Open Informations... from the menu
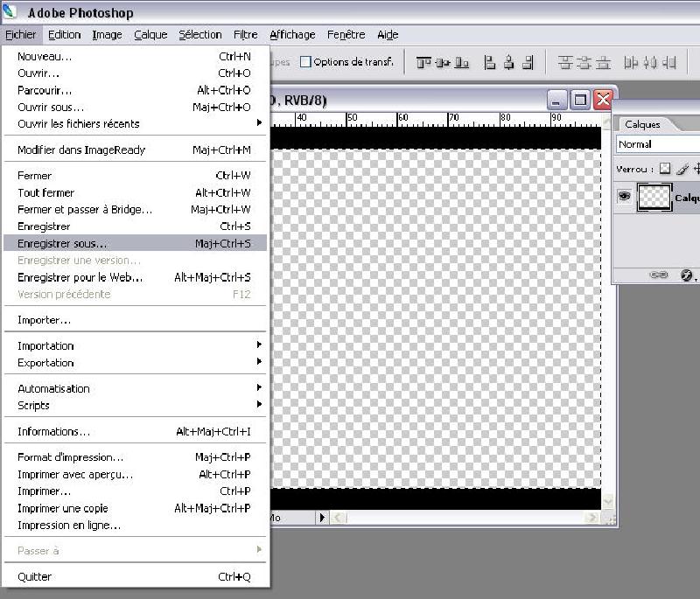Viewport: 700px width, 599px height. click(x=135, y=431)
